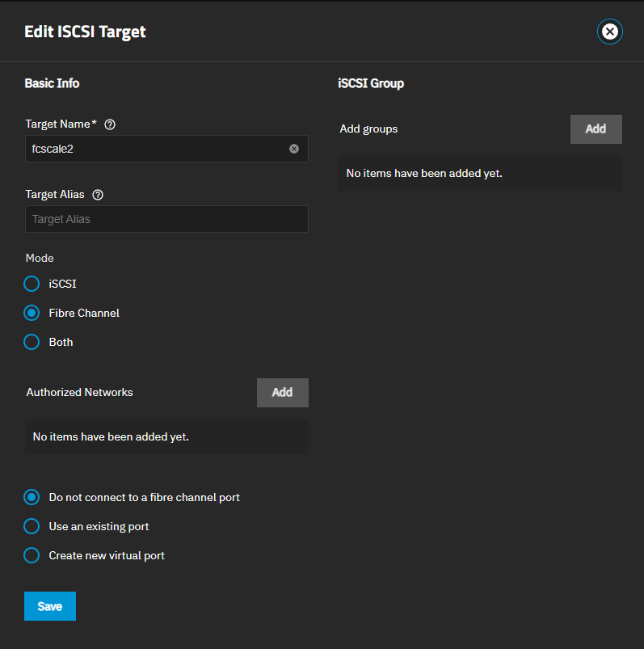Show the Target Alias help tooltip icon
The width and height of the screenshot is (644, 649).
pos(99,195)
